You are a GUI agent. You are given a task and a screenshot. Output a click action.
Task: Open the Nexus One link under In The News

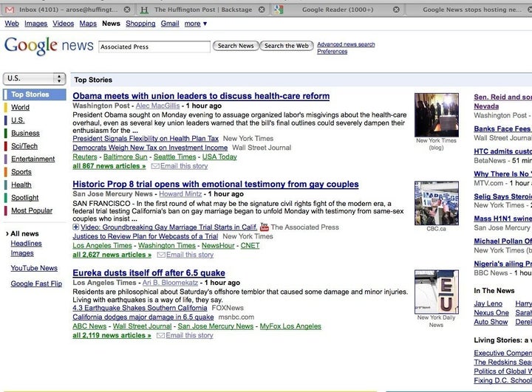pos(491,313)
